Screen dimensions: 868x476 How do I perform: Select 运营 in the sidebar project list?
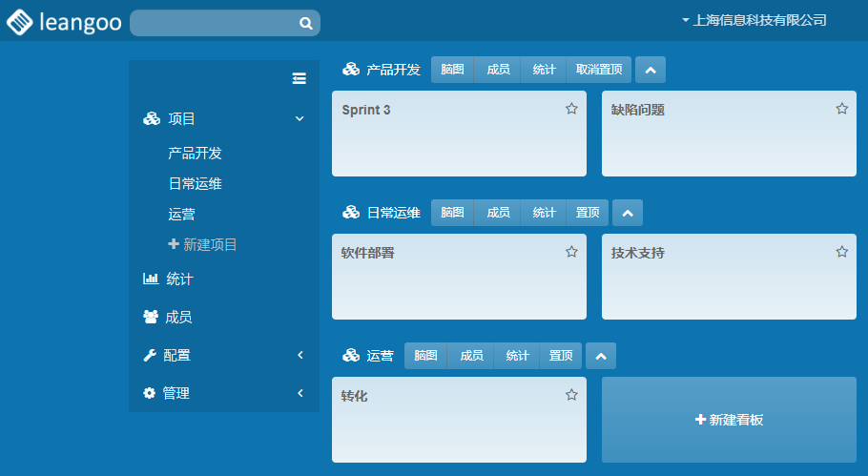[181, 214]
